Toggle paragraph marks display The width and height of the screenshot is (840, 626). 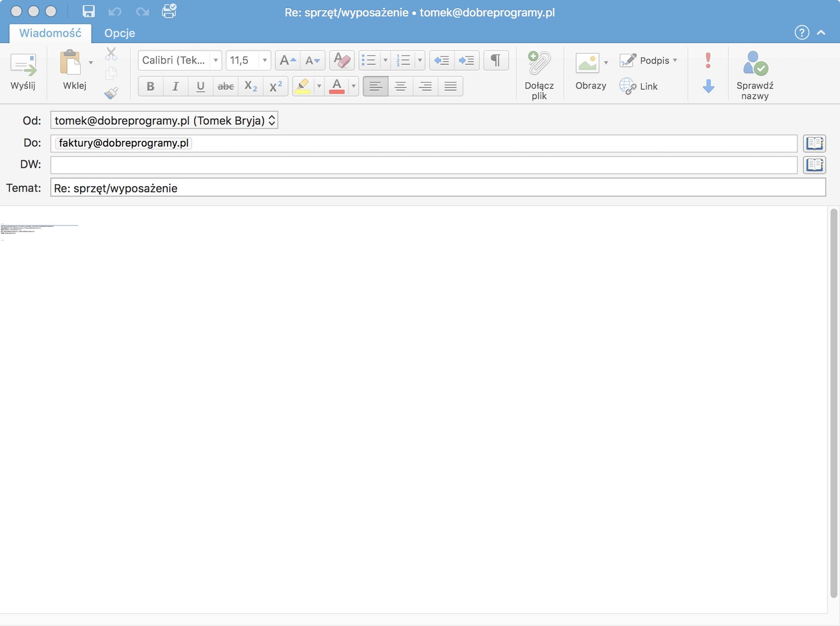point(496,61)
